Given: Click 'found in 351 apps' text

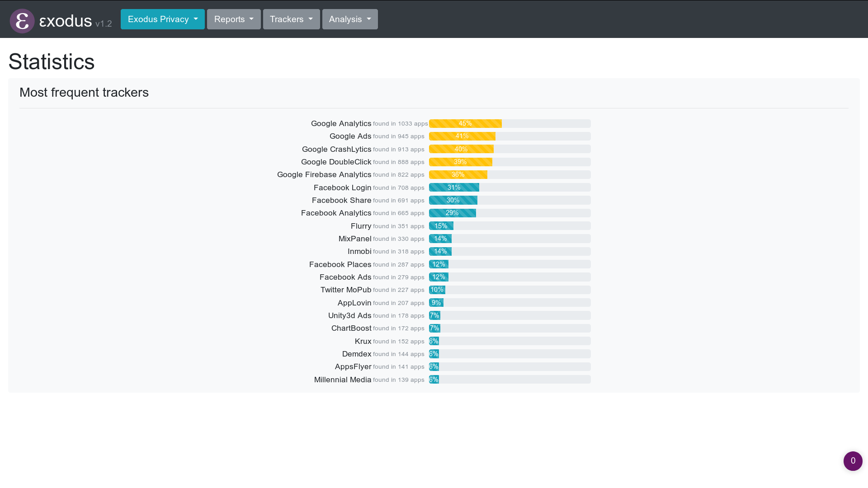Looking at the screenshot, I should (398, 226).
